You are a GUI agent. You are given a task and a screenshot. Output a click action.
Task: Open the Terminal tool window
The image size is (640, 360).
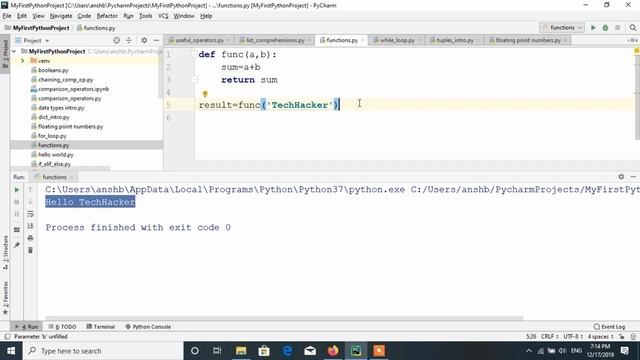click(x=100, y=327)
